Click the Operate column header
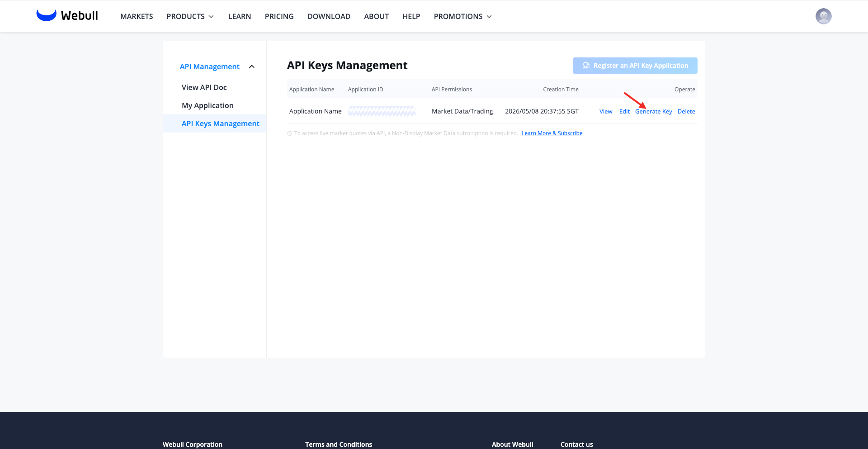The image size is (868, 449). tap(685, 90)
